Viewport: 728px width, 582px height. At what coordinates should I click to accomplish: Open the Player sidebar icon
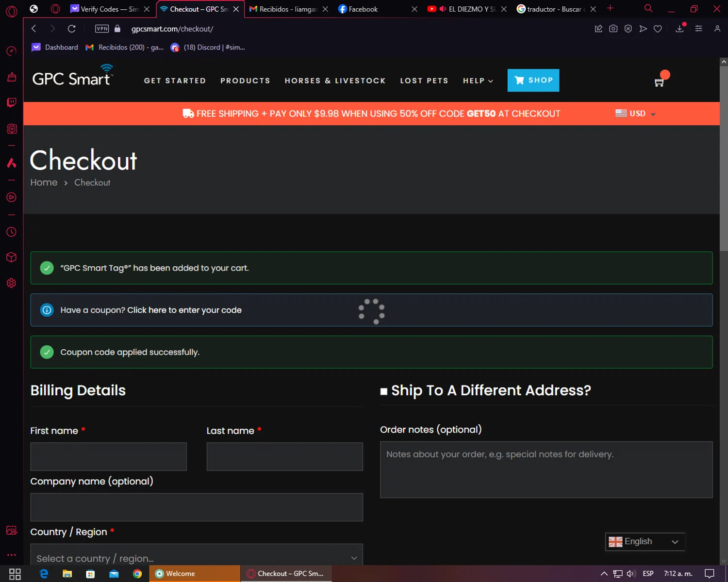pyautogui.click(x=12, y=197)
